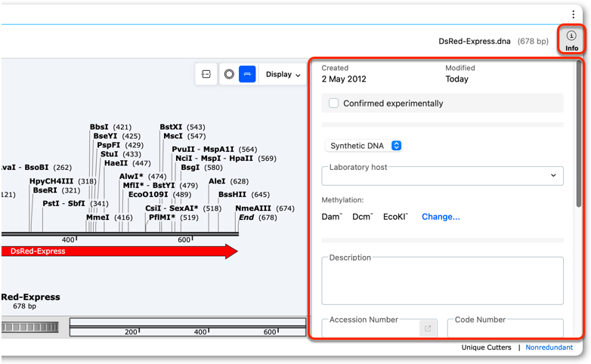Click the HpyCH4III (318) enzyme label
The height and width of the screenshot is (364, 591).
63,181
